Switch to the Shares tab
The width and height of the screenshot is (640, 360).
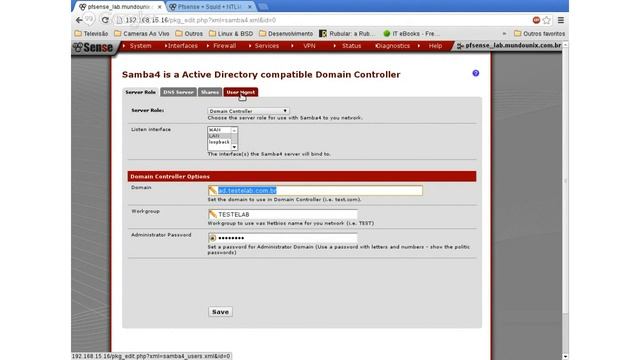coord(210,92)
